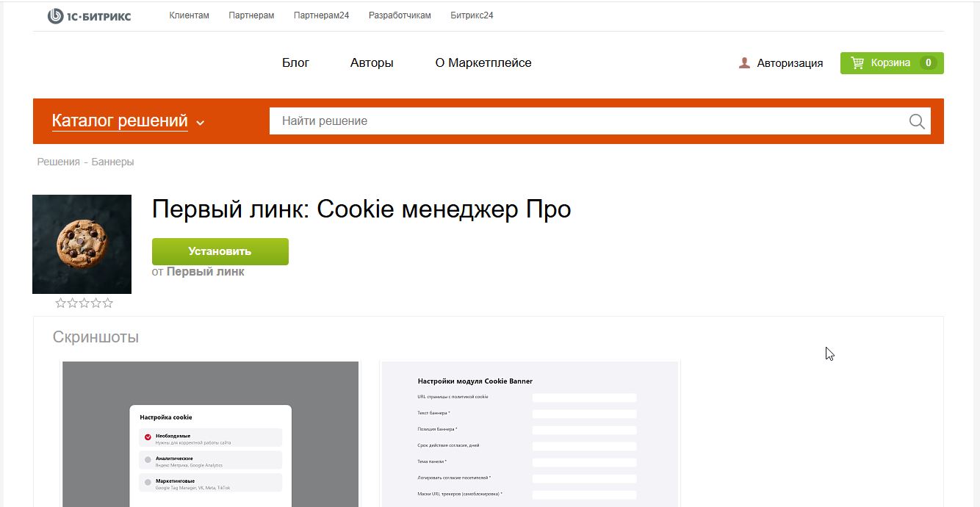The height and width of the screenshot is (507, 980).
Task: Click the Авторизация link
Action: tap(790, 63)
